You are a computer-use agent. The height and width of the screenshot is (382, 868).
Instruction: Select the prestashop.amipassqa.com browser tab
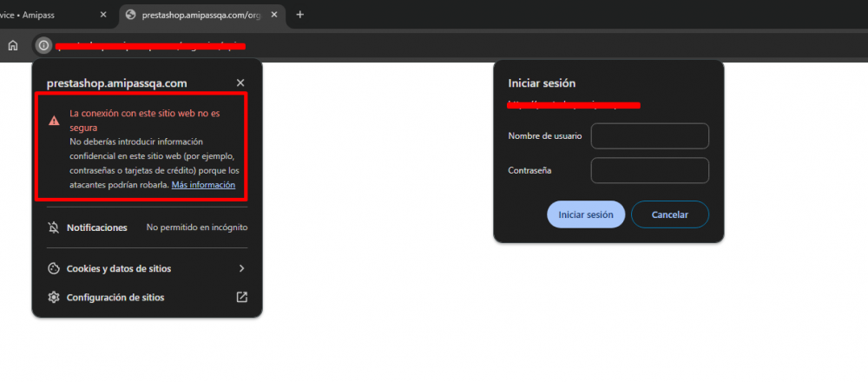pyautogui.click(x=202, y=15)
